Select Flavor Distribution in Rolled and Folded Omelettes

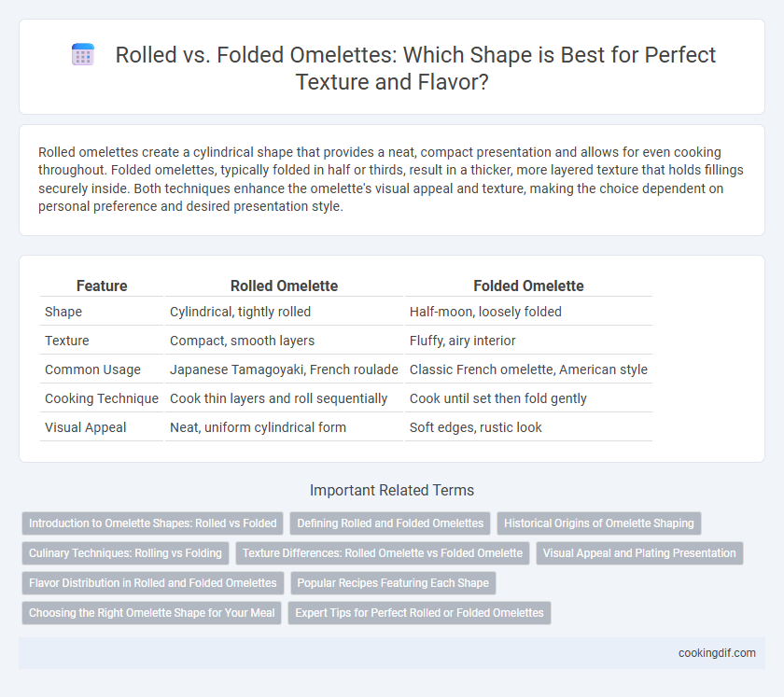[152, 583]
